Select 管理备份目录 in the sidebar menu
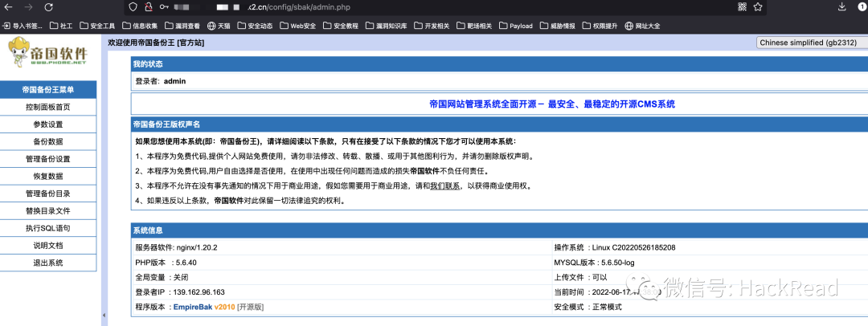The width and height of the screenshot is (868, 326). 48,194
